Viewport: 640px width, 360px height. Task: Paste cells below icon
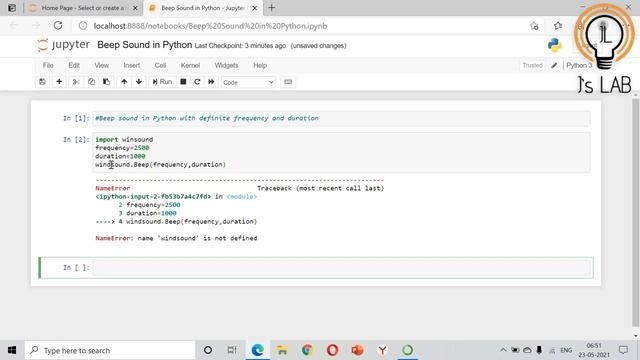[107, 82]
